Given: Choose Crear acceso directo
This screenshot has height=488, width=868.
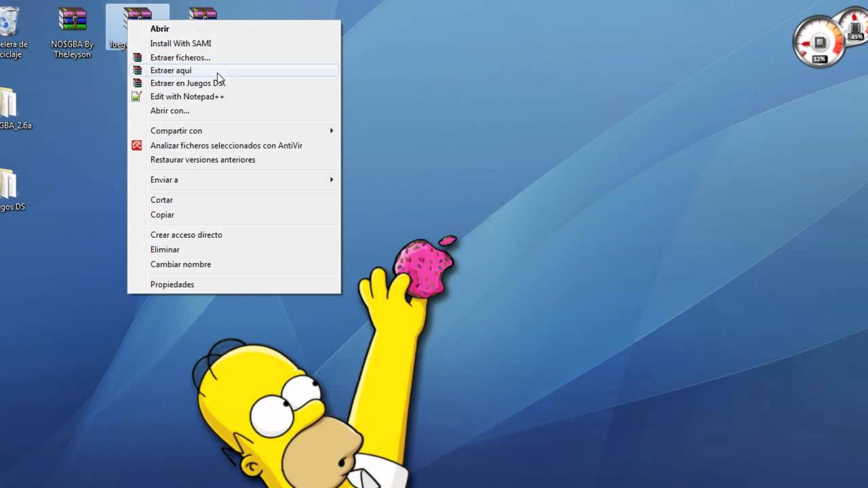Looking at the screenshot, I should pos(234,235).
